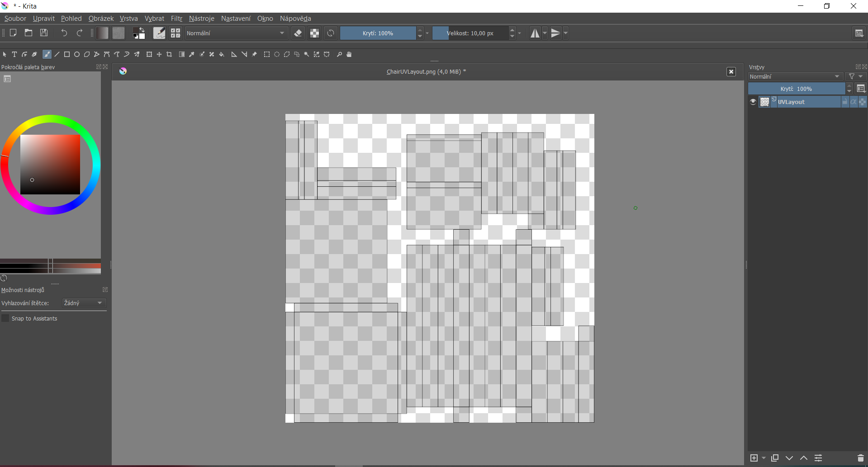Duplicate the selected layer

pyautogui.click(x=775, y=458)
